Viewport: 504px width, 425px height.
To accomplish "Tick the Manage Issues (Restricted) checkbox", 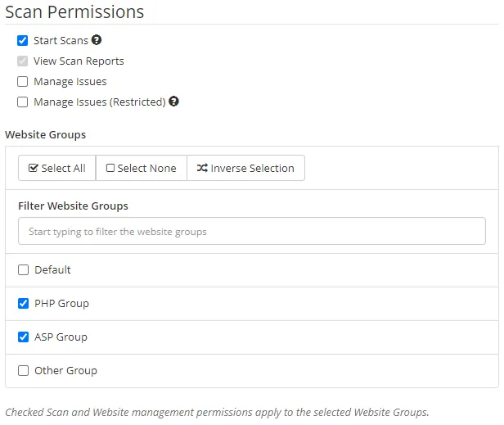I will point(23,102).
